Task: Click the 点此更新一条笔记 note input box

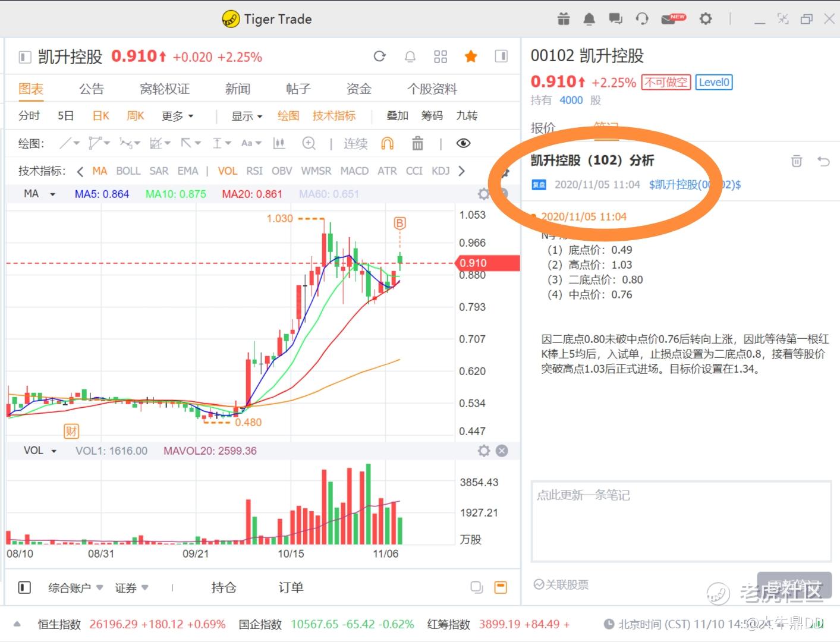Action: pyautogui.click(x=681, y=521)
